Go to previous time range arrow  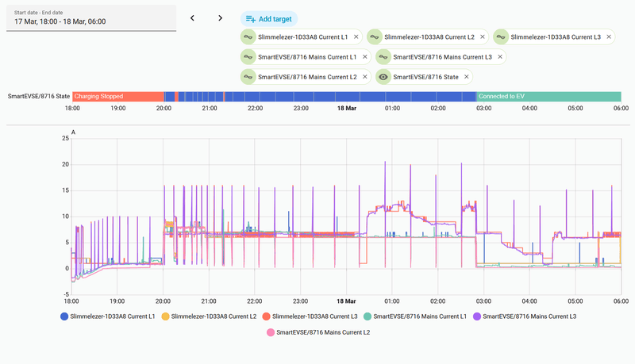[x=192, y=17]
